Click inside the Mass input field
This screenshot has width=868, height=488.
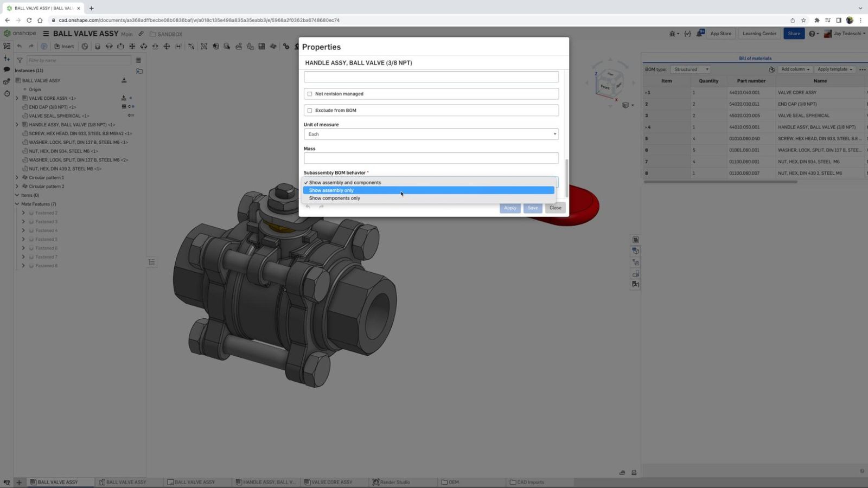[431, 158]
